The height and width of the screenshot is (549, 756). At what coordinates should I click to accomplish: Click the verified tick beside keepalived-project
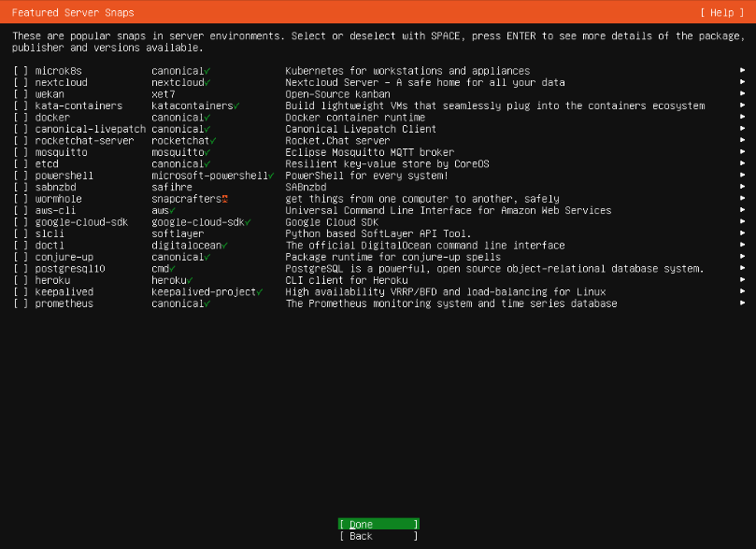pyautogui.click(x=260, y=292)
